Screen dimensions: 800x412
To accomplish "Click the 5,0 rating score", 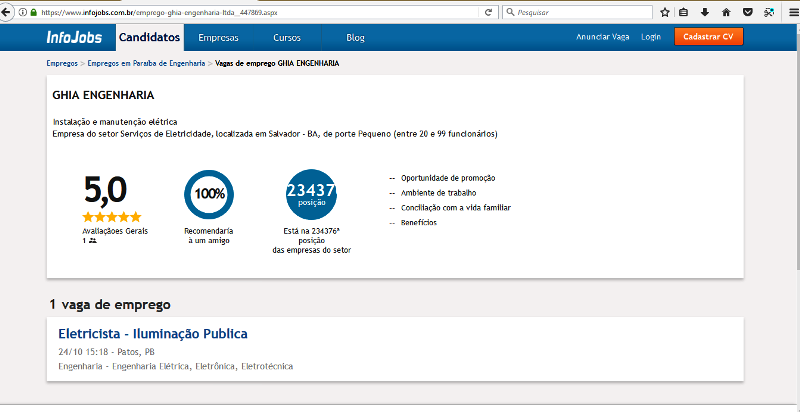I will click(x=105, y=189).
